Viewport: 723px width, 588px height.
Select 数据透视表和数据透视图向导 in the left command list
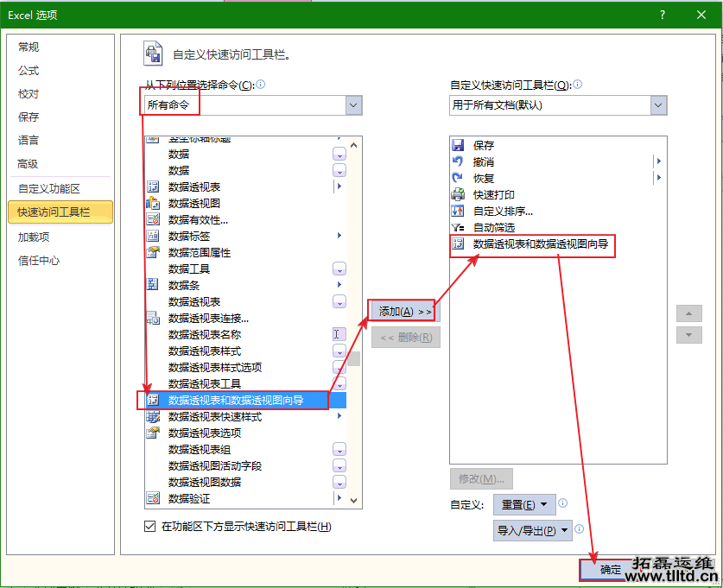click(236, 400)
